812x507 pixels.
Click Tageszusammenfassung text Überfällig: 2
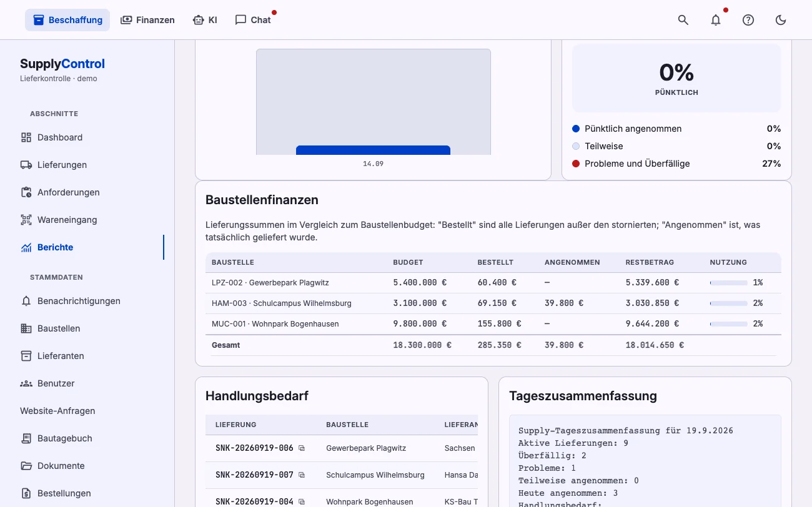(x=552, y=456)
